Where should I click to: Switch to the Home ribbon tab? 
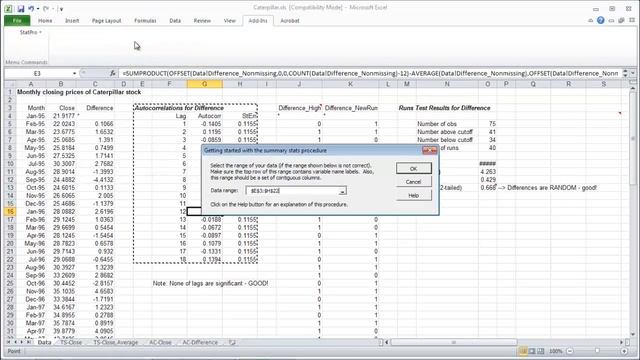45,20
